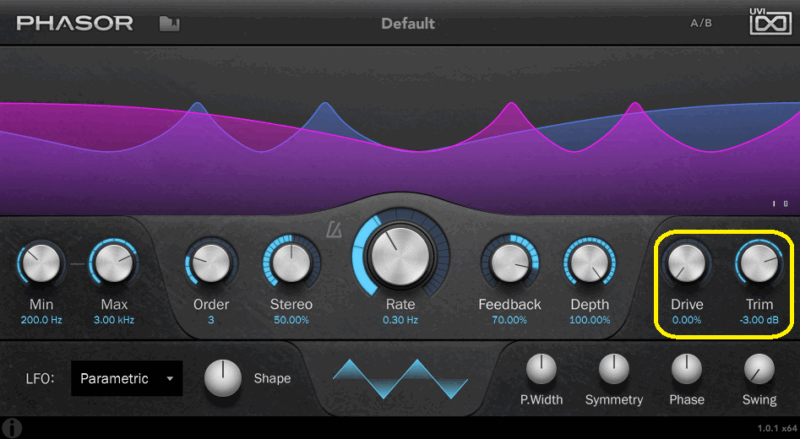Click the Trim knob

[759, 263]
